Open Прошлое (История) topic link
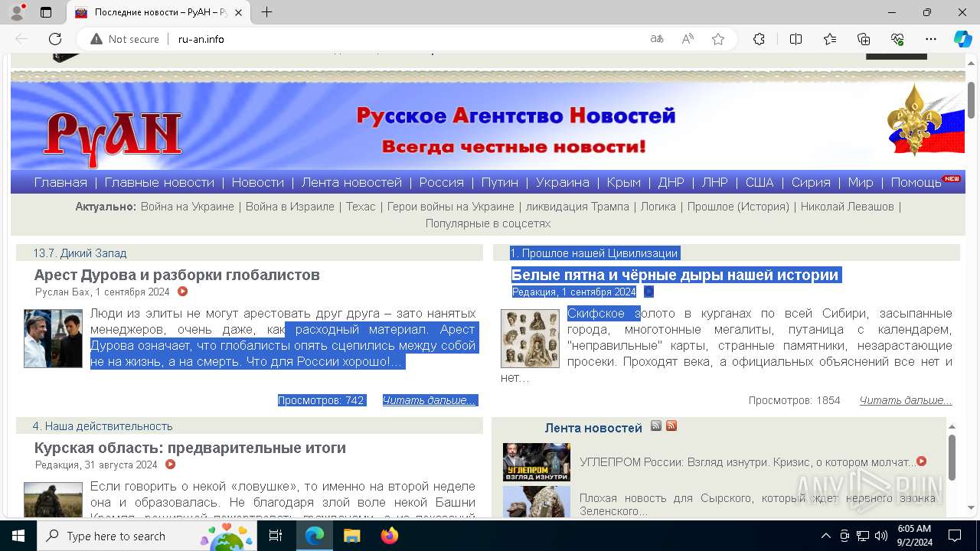This screenshot has width=980, height=551. 738,207
